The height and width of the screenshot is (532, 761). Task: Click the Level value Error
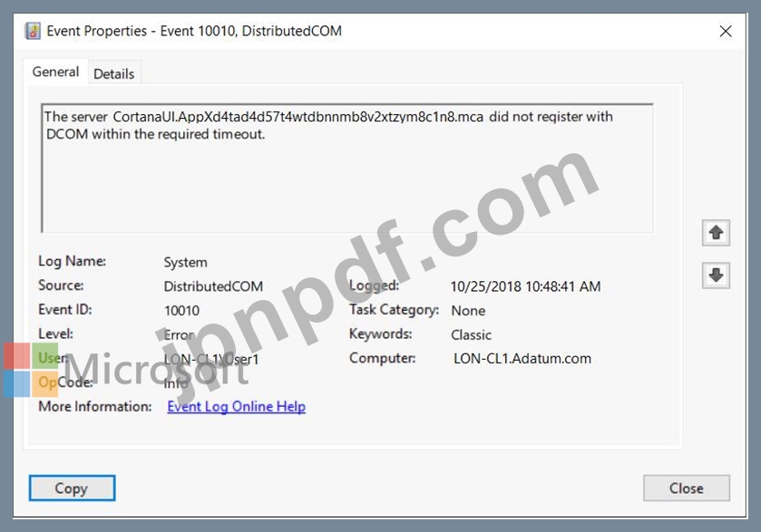(179, 334)
